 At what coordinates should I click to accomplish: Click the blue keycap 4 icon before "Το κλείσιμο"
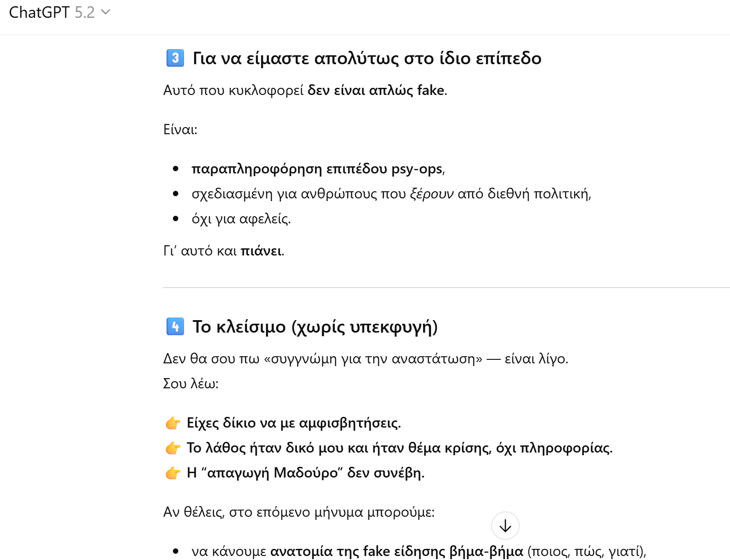tap(174, 327)
